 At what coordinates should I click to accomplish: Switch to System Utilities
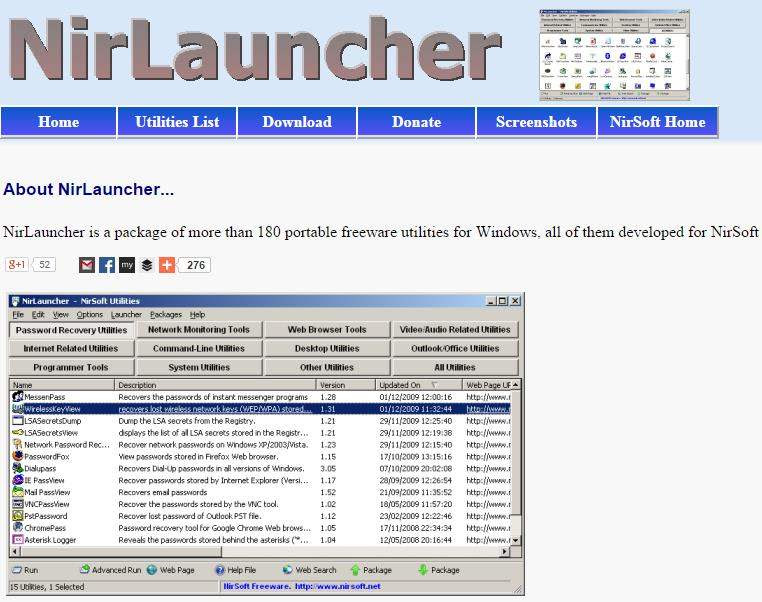[199, 367]
